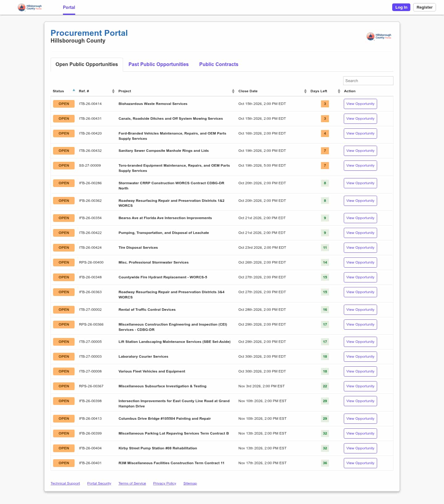Image resolution: width=444 pixels, height=504 pixels.
Task: Select Open Public Opportunities tab
Action: coord(87,65)
